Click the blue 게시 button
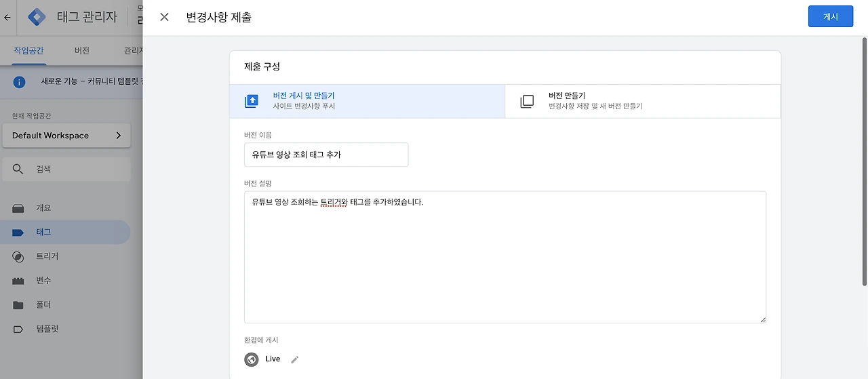This screenshot has width=868, height=379. pos(830,17)
